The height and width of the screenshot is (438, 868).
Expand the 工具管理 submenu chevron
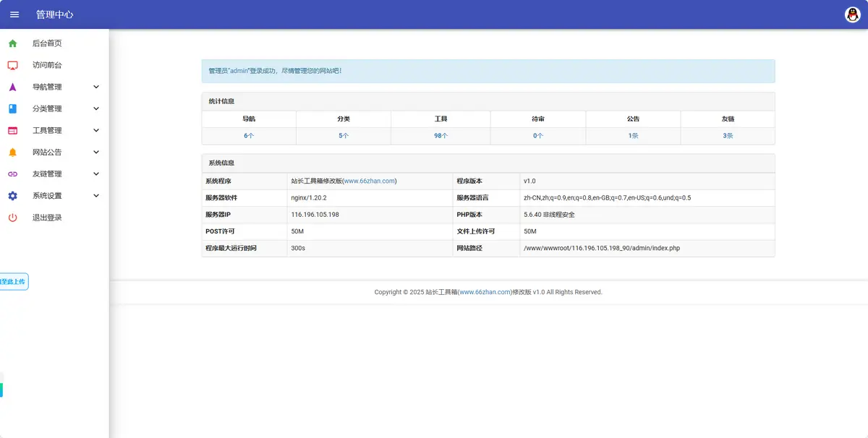96,130
